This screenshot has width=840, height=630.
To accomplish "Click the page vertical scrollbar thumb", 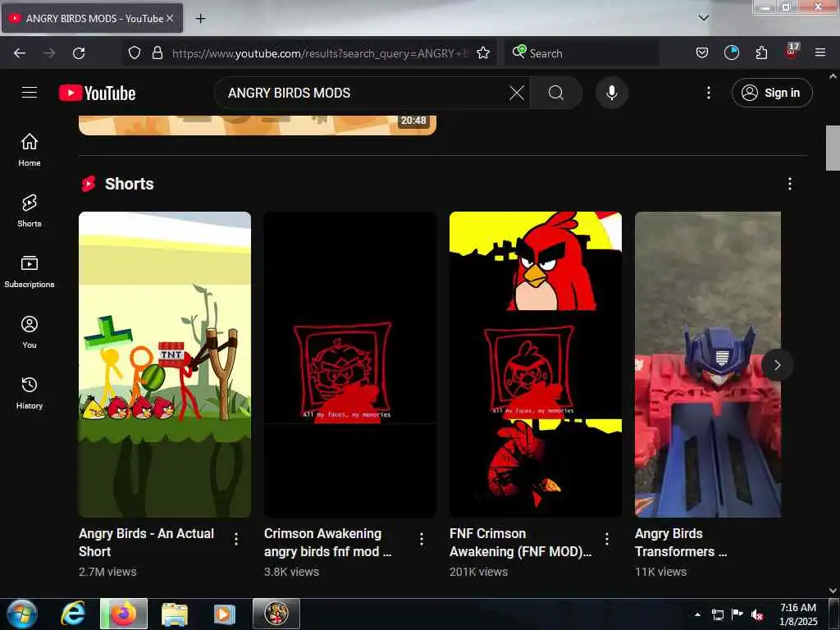I will coord(833,148).
